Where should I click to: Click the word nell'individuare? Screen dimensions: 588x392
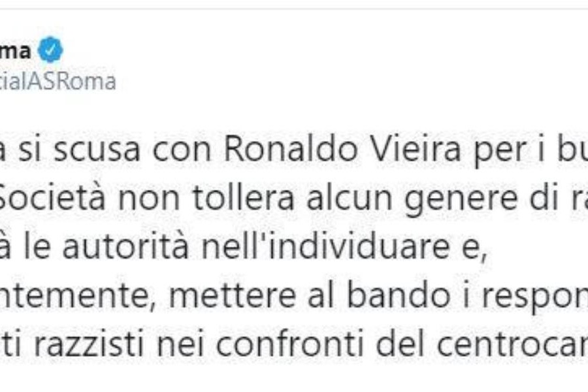(x=325, y=247)
